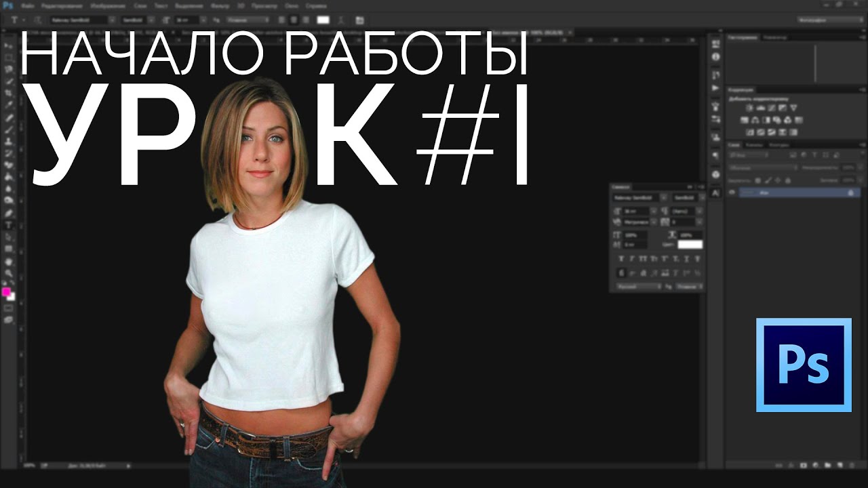
Task: Add Brightness/Contrast adjustment
Action: (750, 107)
